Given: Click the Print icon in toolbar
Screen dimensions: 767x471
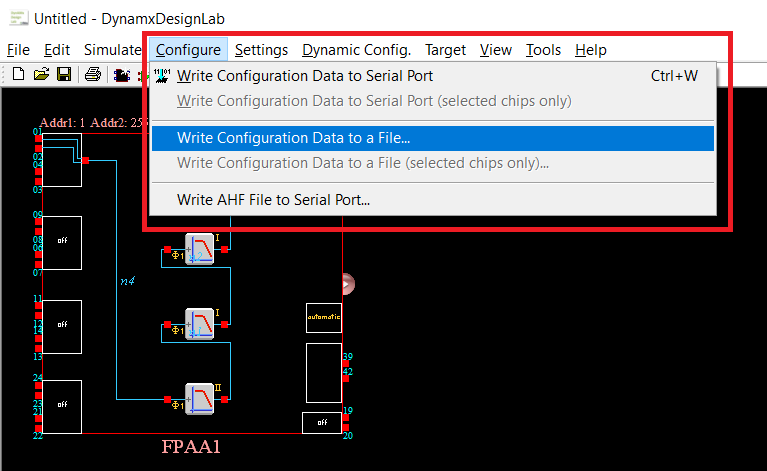Looking at the screenshot, I should (92, 75).
